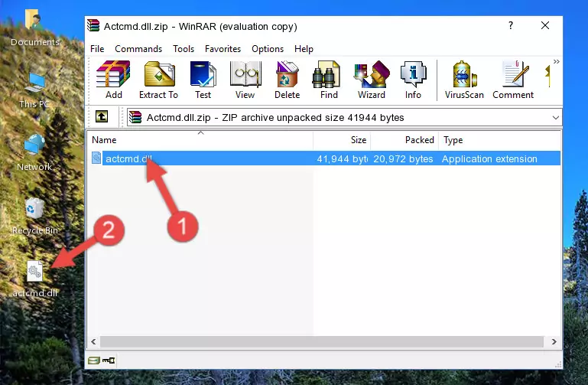
Task: Click the drive icon in status bar
Action: click(x=93, y=361)
